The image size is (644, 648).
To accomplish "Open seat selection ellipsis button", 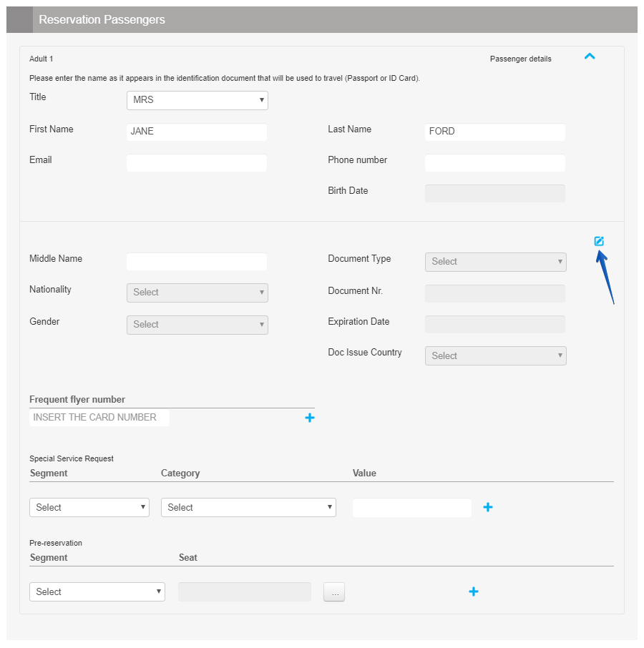I will (334, 592).
